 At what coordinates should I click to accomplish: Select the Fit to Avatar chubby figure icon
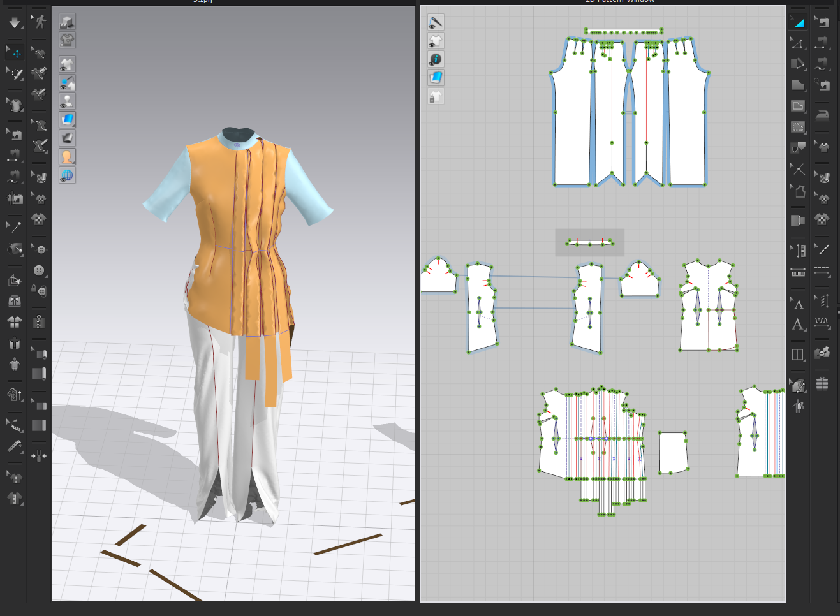15,365
